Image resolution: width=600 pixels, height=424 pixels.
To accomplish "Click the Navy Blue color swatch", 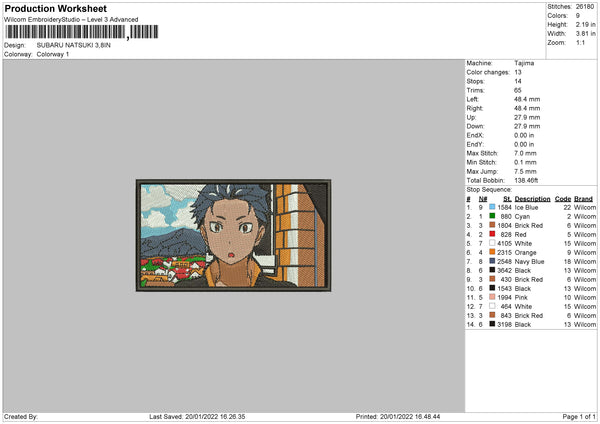I will point(492,261).
